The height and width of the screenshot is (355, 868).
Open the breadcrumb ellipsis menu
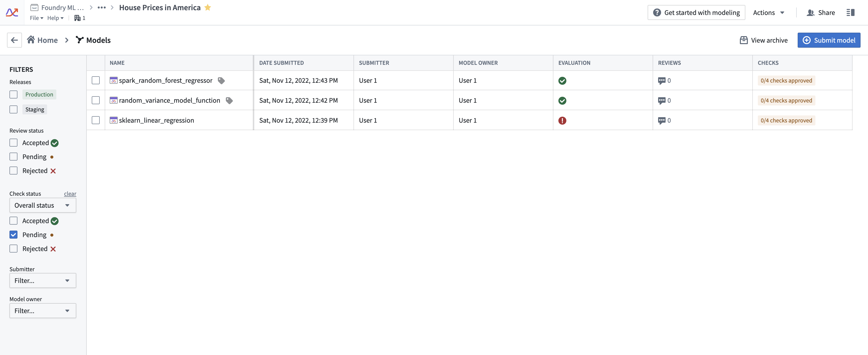coord(101,7)
